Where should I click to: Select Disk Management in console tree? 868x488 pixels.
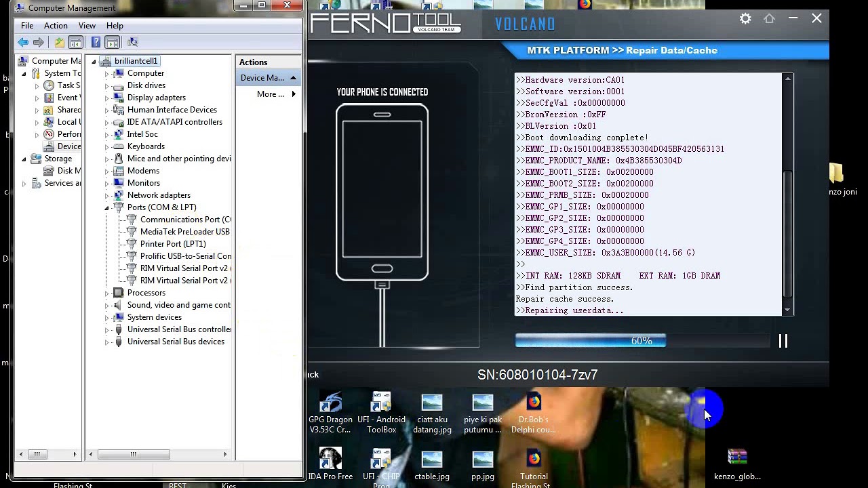click(62, 171)
